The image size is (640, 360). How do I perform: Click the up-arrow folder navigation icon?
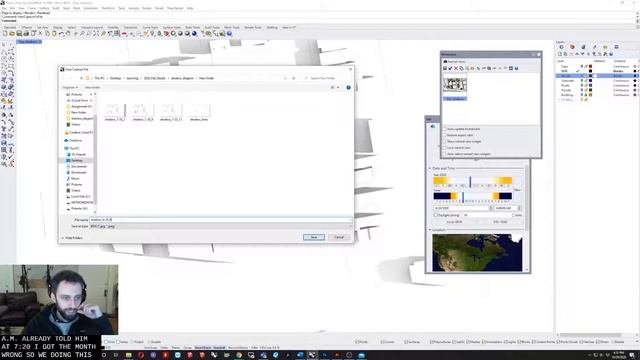pos(81,78)
